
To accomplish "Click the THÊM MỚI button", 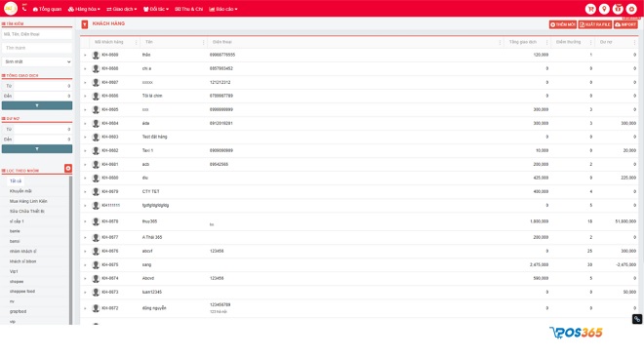I will 563,24.
